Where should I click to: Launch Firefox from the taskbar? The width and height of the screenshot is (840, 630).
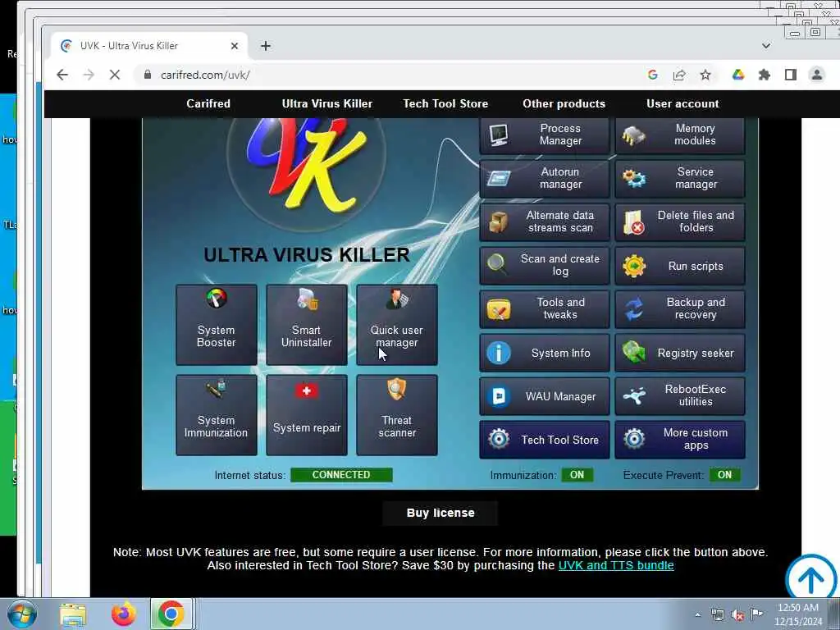[123, 614]
